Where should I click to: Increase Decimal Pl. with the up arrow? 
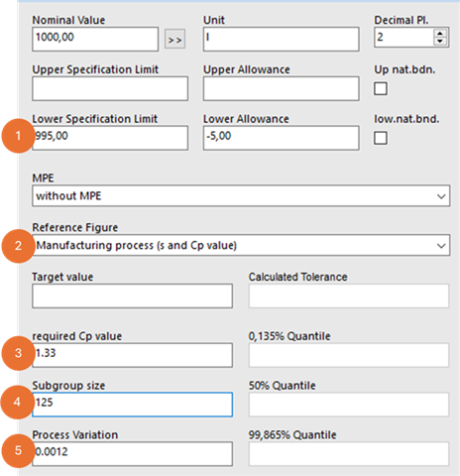coord(440,34)
